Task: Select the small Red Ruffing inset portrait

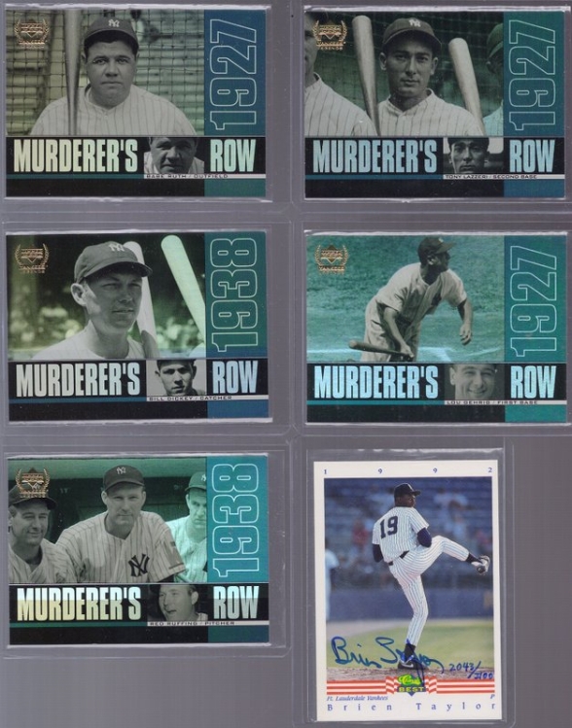Action: (x=177, y=603)
